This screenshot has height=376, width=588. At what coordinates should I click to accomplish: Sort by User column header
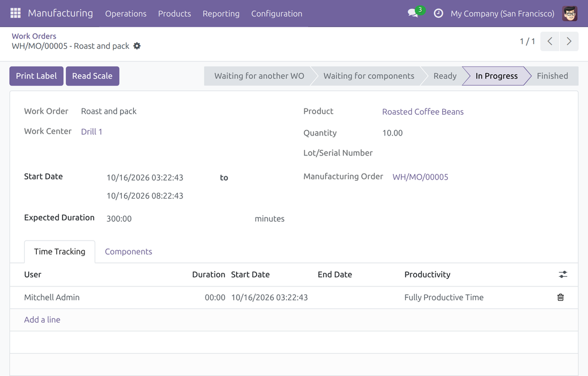[33, 274]
